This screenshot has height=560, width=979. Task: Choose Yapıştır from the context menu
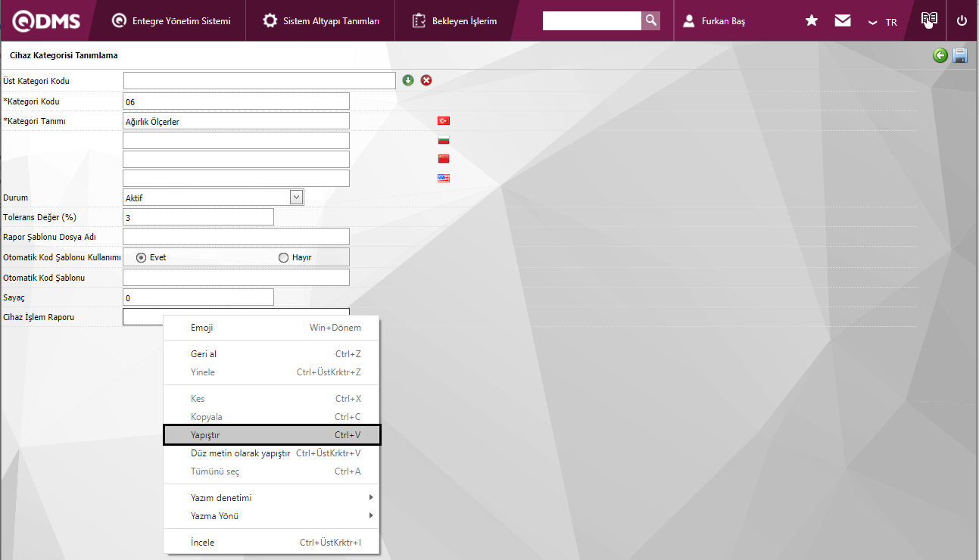pyautogui.click(x=272, y=435)
